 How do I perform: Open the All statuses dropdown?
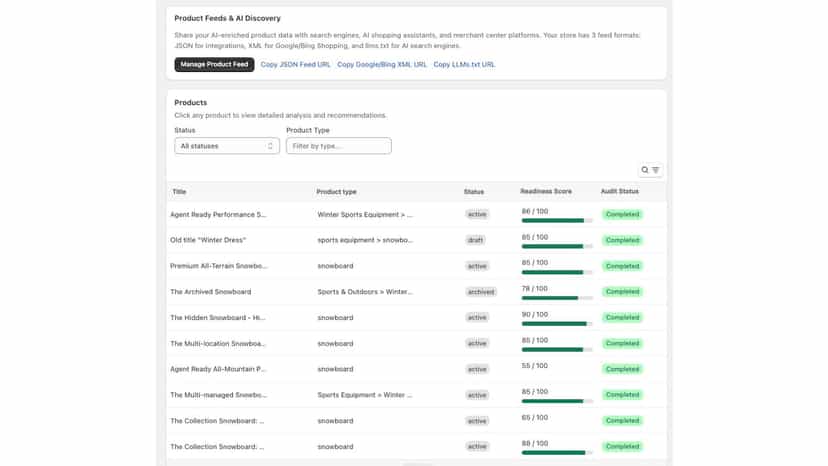pos(227,146)
